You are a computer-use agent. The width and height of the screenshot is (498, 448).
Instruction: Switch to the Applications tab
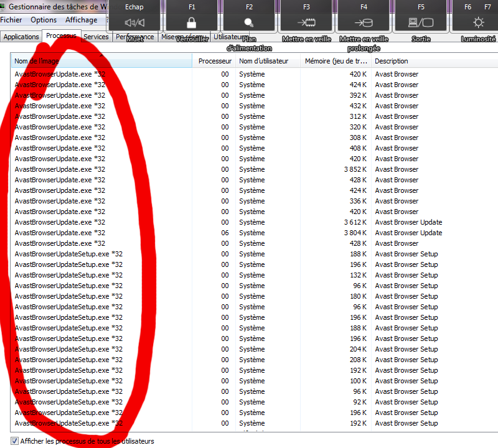21,37
